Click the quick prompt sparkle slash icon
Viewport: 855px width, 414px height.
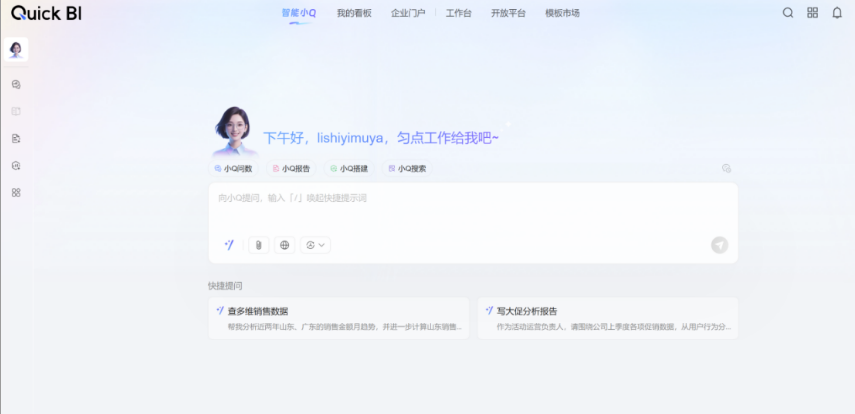tap(230, 245)
